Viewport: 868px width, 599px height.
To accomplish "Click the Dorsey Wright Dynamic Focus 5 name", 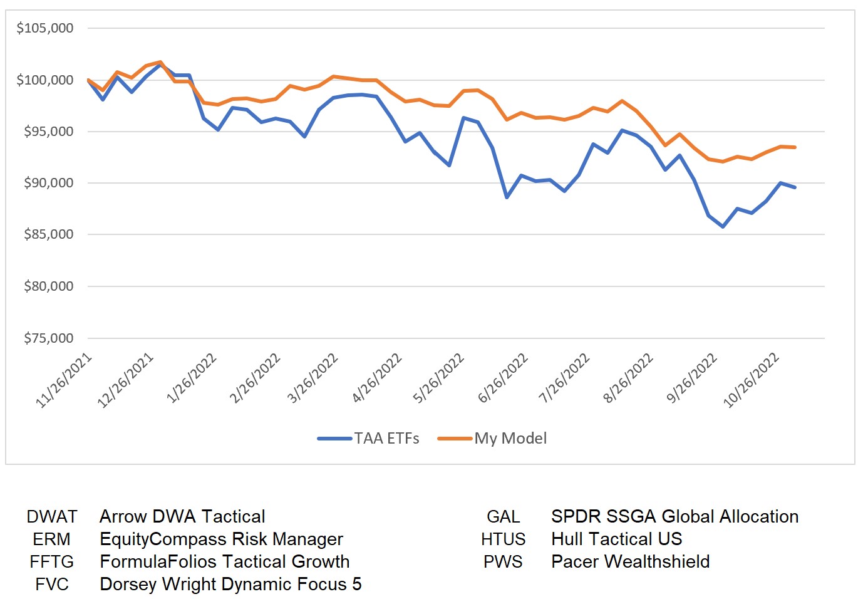I will tap(230, 585).
